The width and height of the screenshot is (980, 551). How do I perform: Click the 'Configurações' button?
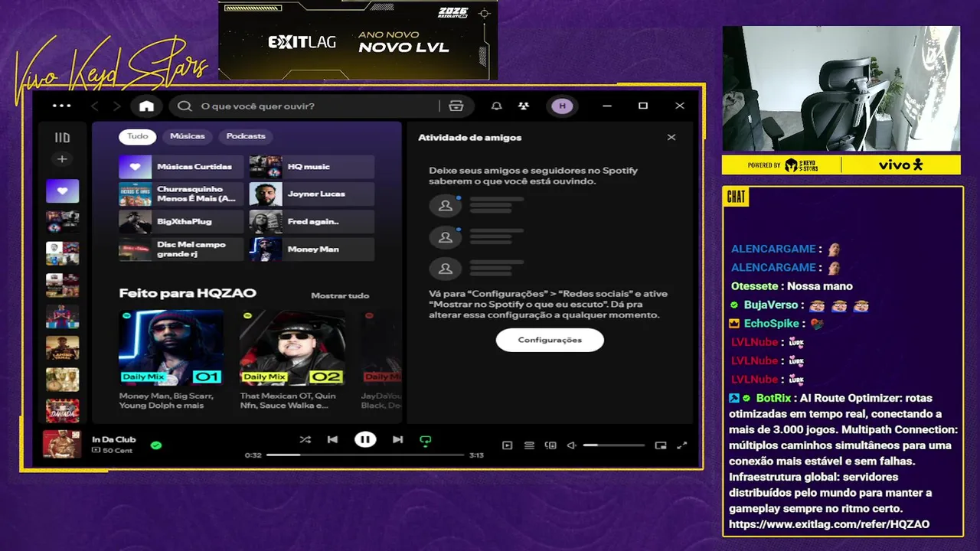[550, 340]
